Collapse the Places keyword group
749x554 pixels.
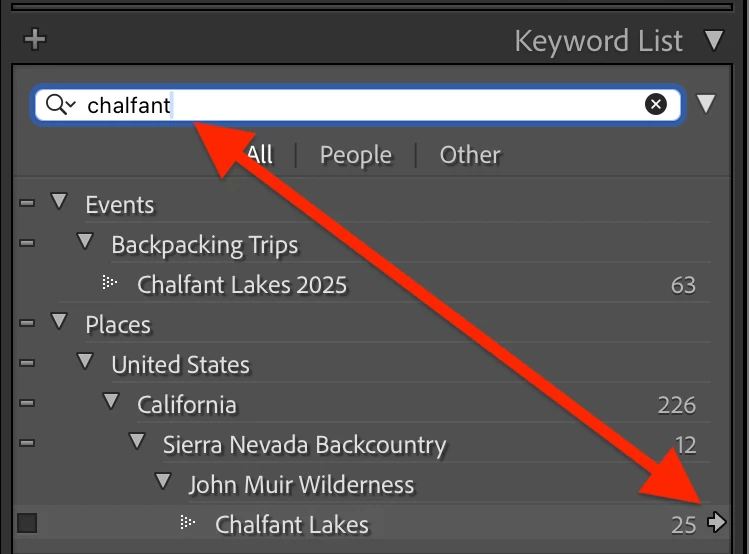pyautogui.click(x=59, y=321)
